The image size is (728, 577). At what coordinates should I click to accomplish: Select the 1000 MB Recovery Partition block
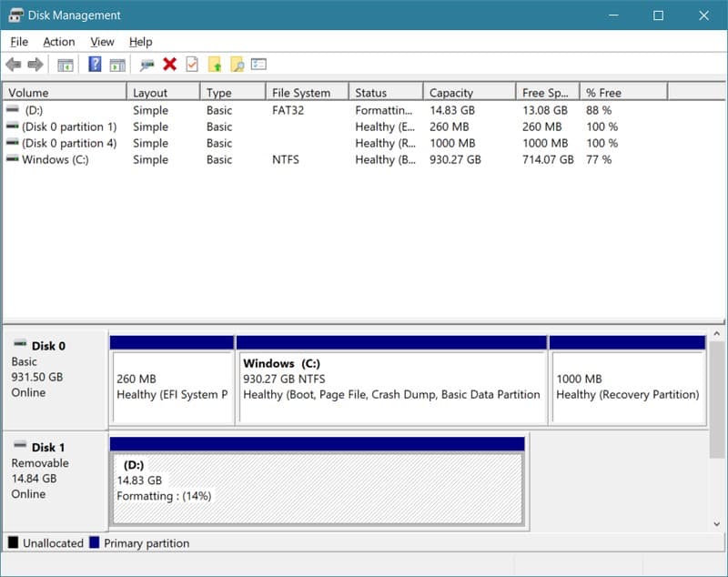click(627, 387)
